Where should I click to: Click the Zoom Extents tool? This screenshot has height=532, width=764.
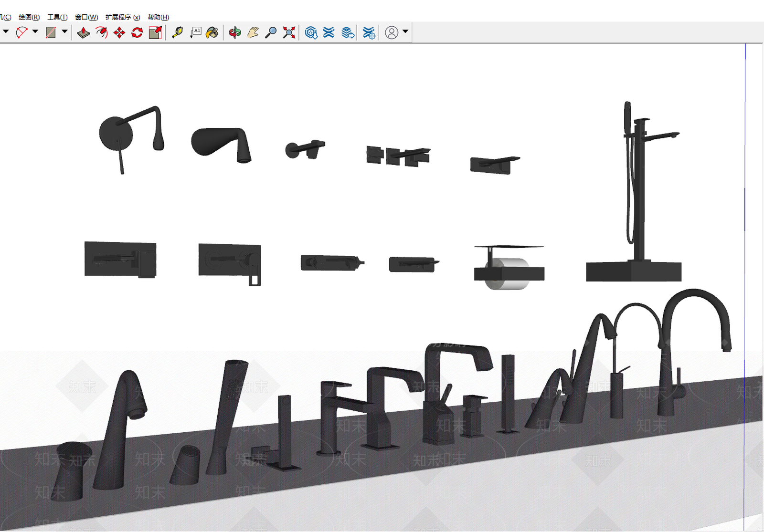click(289, 32)
